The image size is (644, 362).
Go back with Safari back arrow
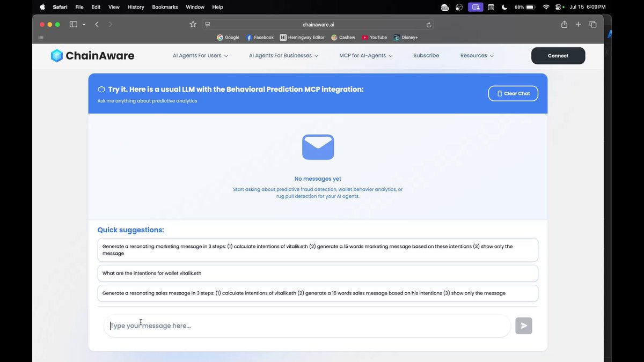[97, 24]
